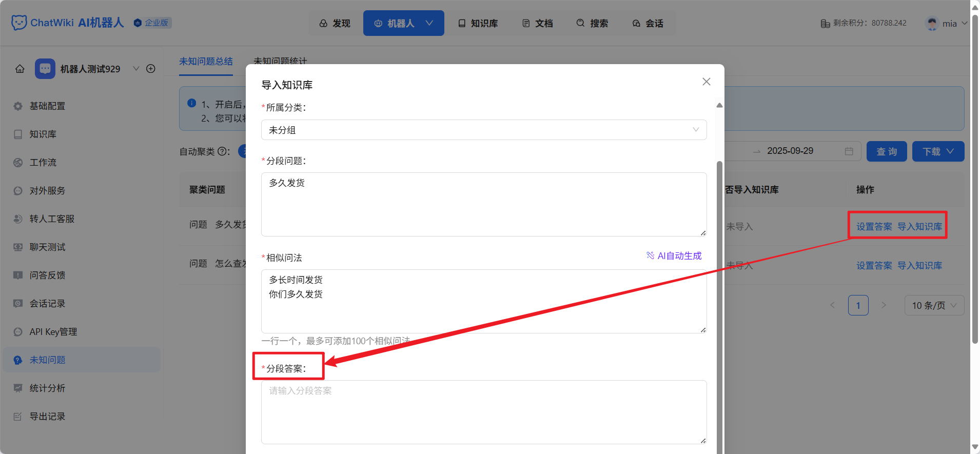Expand the 所属分类 dropdown showing 未分组

(x=484, y=130)
